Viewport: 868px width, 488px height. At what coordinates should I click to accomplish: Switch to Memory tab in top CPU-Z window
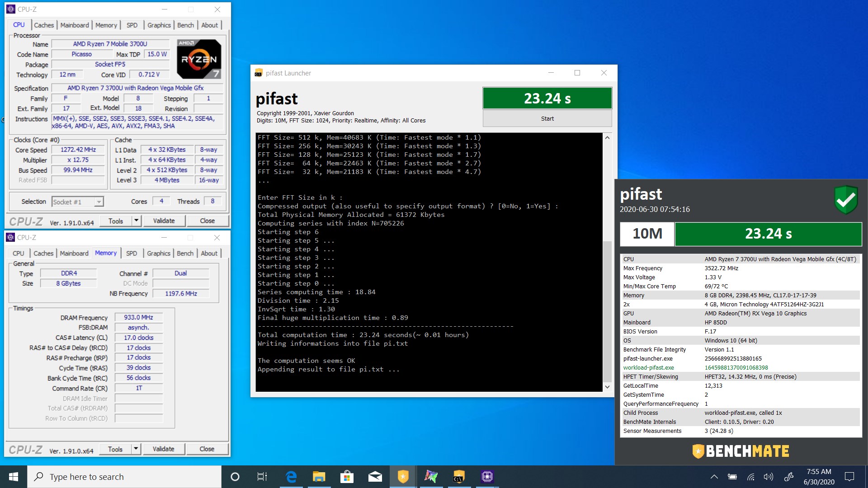(106, 25)
